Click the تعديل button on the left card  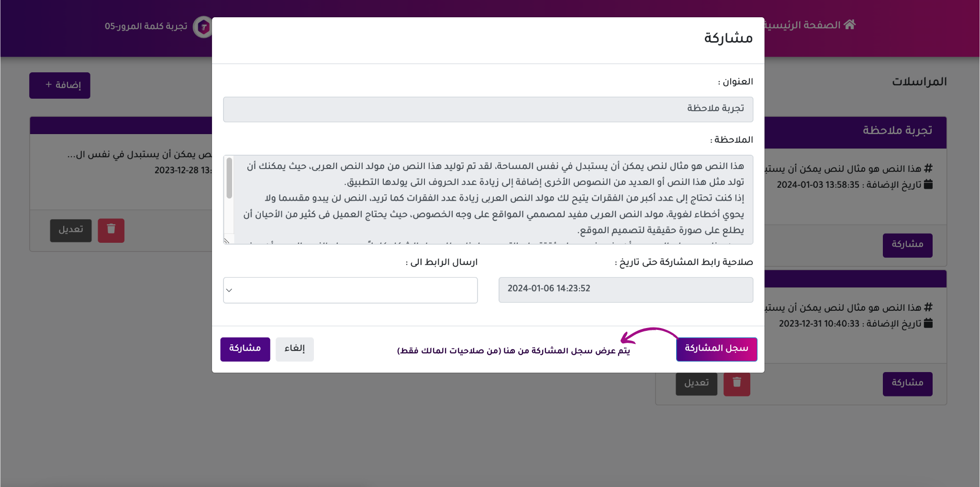[71, 230]
